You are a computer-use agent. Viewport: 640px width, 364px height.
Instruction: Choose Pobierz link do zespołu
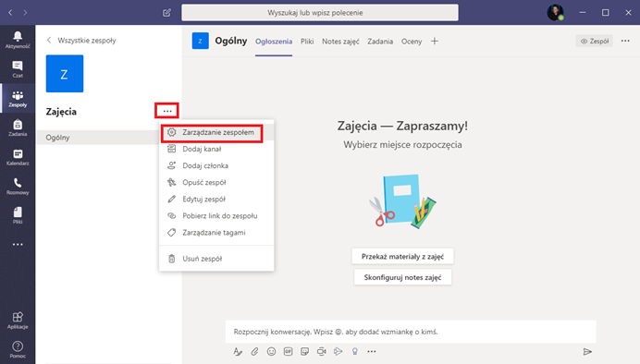[x=216, y=216]
